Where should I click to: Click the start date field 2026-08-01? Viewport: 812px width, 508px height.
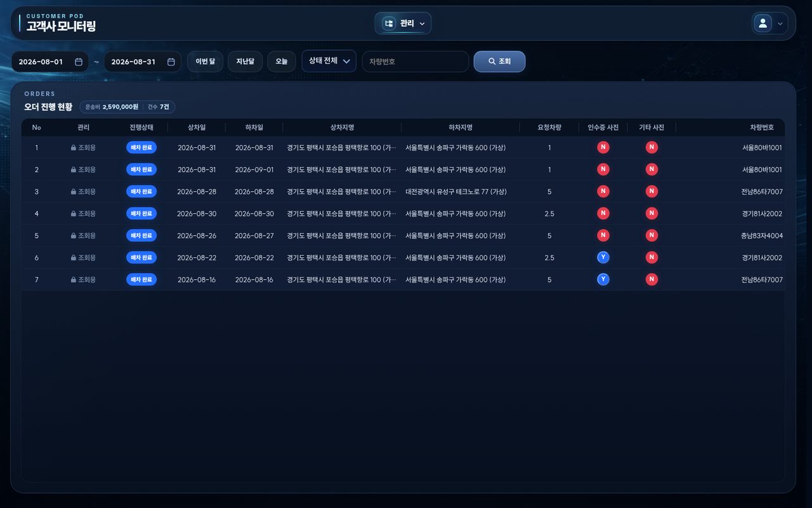click(50, 62)
